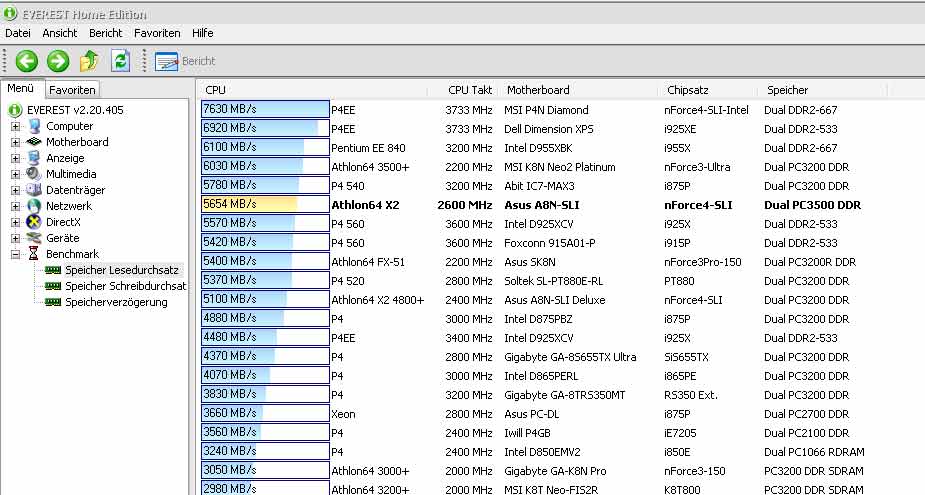Click the EVEREST title bar application icon
925x495 pixels.
(x=10, y=12)
